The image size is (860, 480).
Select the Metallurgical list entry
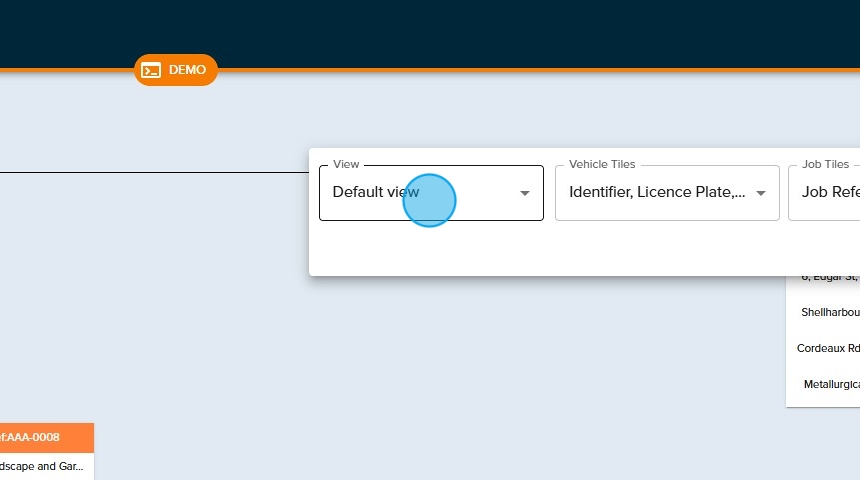click(831, 384)
